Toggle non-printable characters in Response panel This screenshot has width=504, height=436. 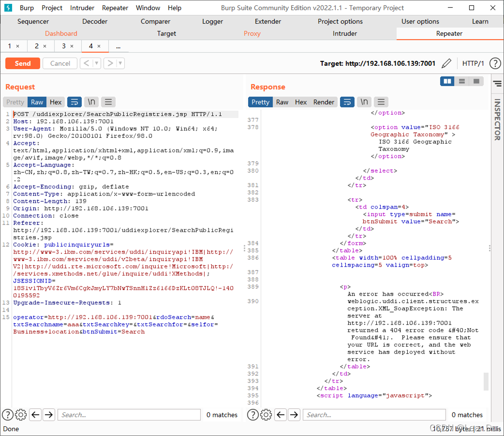364,102
